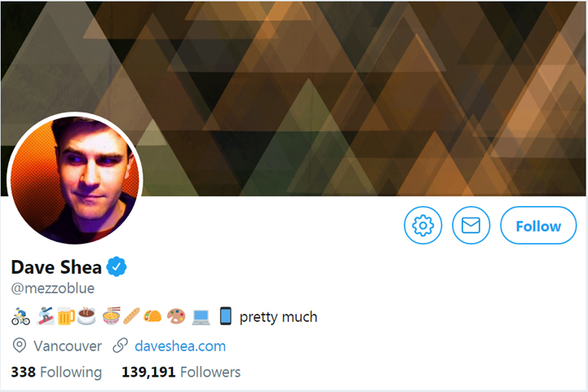Open the gear settings button
This screenshot has height=392, width=588.
point(422,225)
